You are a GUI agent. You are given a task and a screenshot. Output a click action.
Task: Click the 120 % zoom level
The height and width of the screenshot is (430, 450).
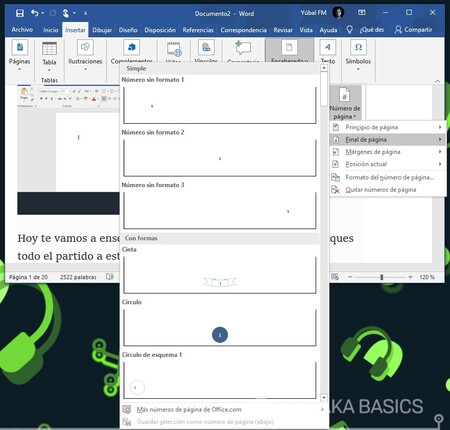click(427, 277)
